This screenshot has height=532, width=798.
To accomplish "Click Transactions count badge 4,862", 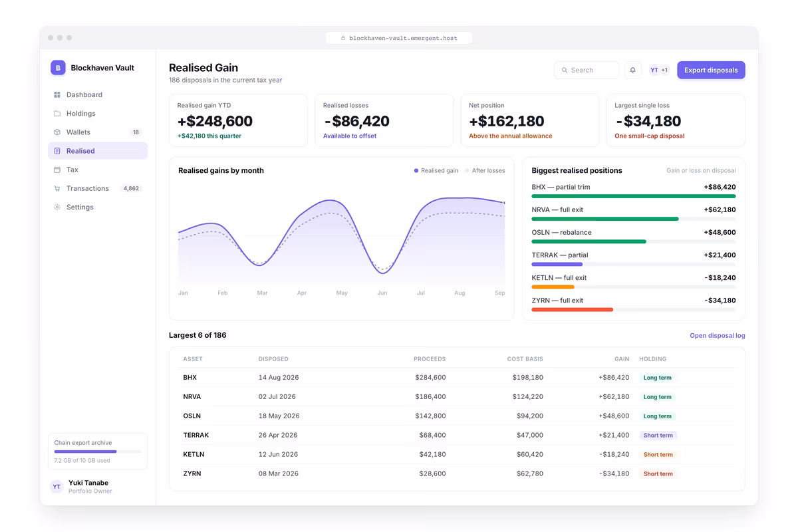I will point(131,188).
